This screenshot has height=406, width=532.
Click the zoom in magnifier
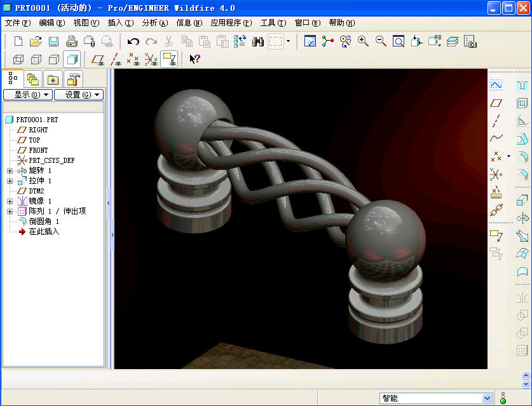(x=364, y=41)
